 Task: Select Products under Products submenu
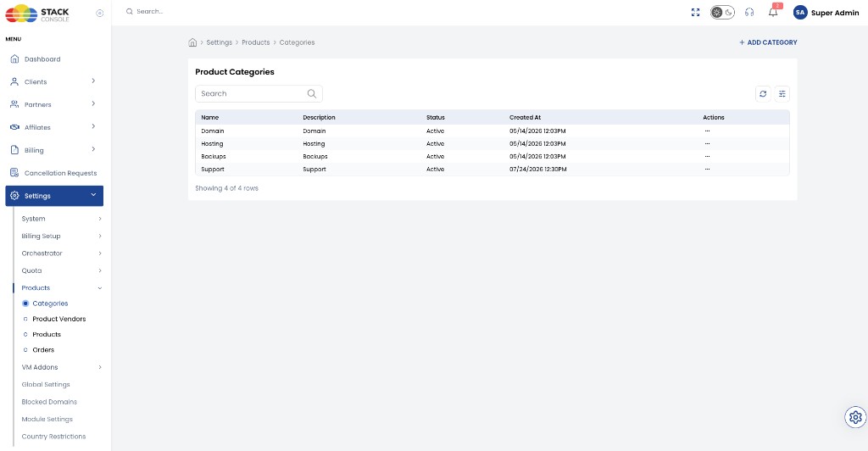click(x=47, y=335)
